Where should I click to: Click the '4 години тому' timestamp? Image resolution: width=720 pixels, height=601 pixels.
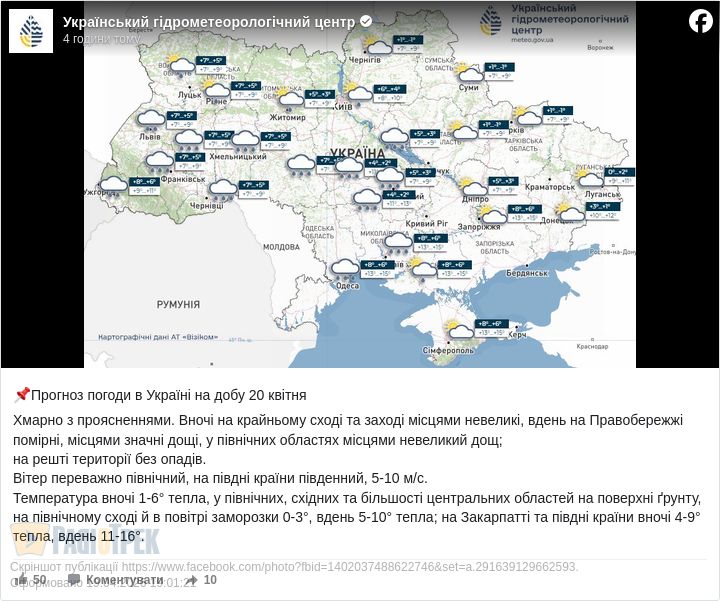point(102,39)
